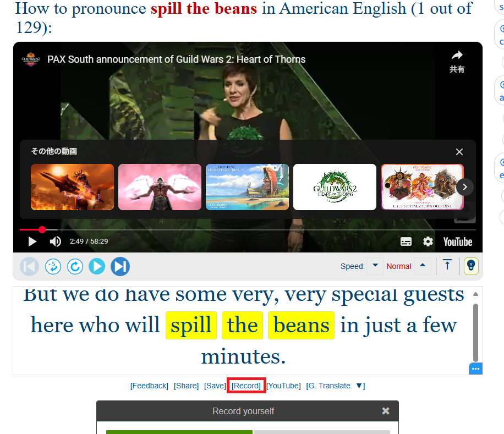The height and width of the screenshot is (434, 504).
Task: Play the YouTube video
Action: point(32,241)
